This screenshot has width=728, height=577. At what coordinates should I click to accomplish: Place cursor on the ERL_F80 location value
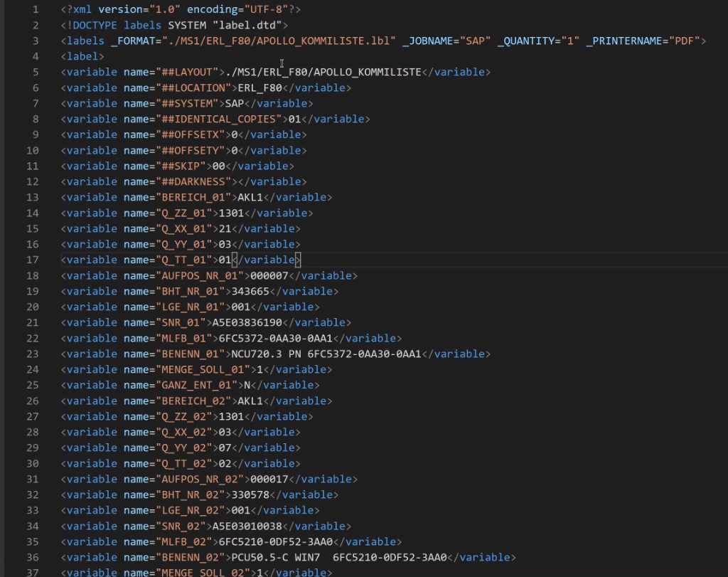point(260,88)
